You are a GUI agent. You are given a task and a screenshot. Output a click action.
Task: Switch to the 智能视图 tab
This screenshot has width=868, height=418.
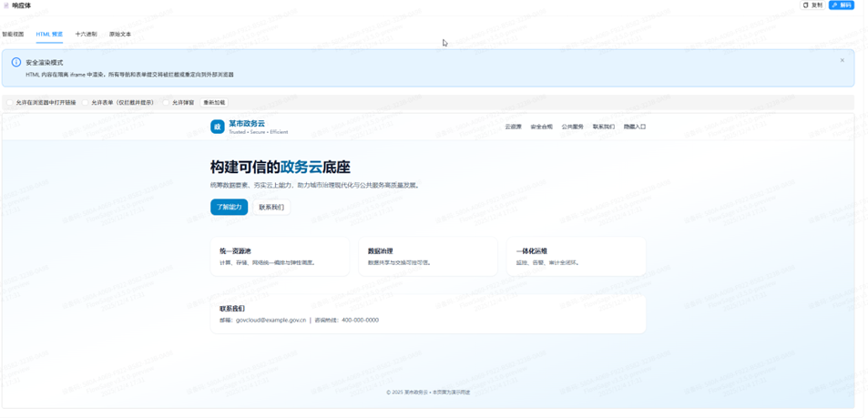click(x=14, y=34)
